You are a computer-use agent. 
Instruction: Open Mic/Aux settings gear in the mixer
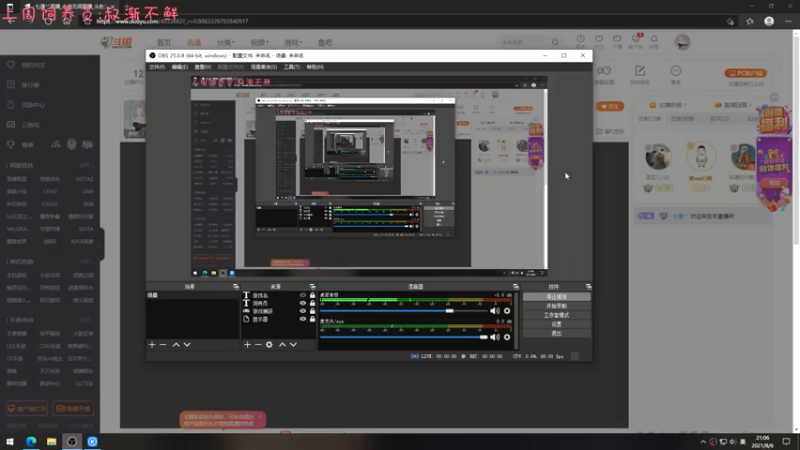coord(507,337)
